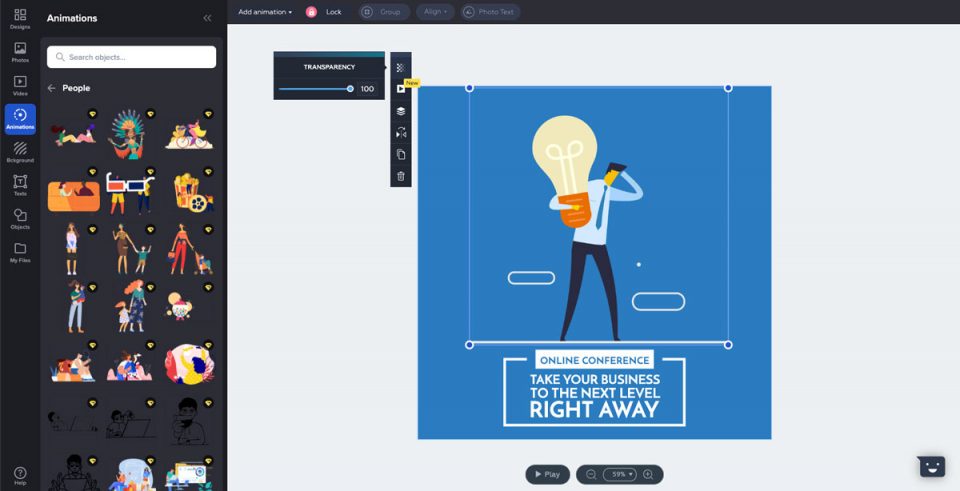960x491 pixels.
Task: Click the Search objects input field
Action: pyautogui.click(x=131, y=57)
